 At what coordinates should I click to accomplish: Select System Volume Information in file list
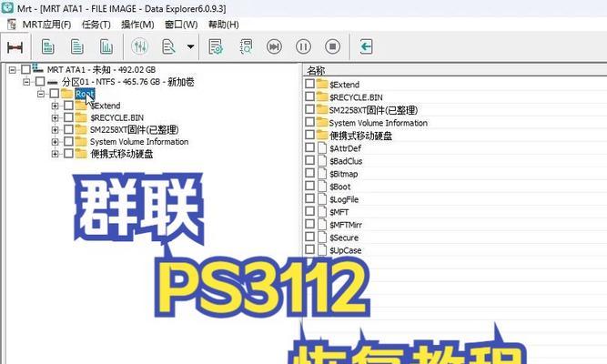(x=379, y=123)
